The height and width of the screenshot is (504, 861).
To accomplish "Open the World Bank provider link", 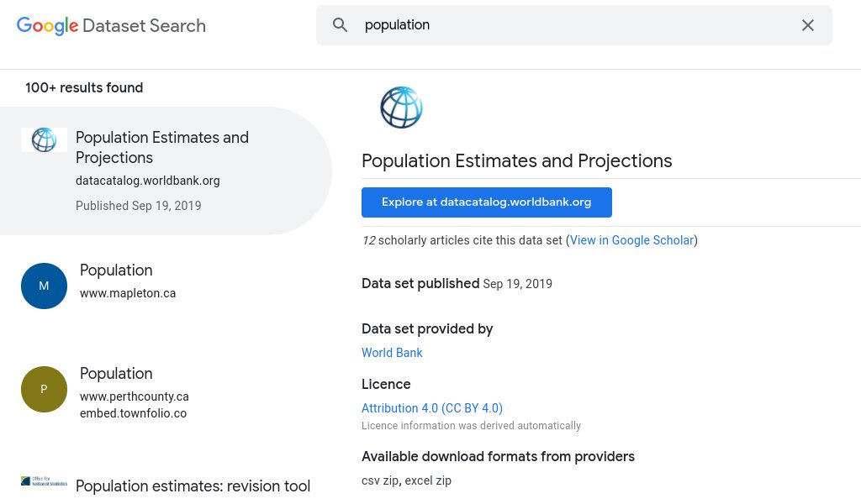I will tap(392, 353).
